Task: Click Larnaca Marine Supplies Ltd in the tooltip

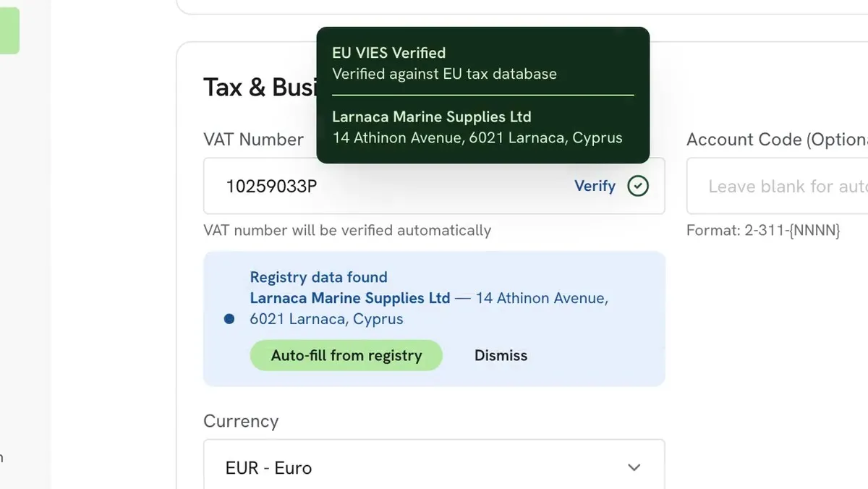Action: tap(431, 117)
